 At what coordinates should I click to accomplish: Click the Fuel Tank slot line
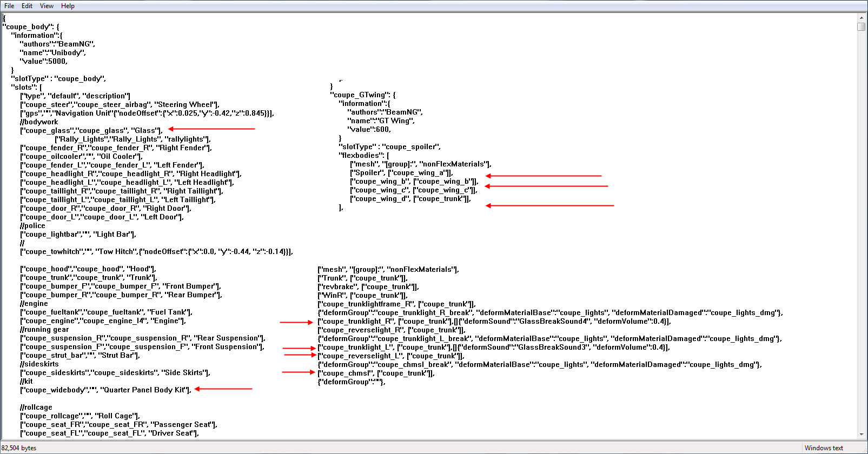click(106, 312)
